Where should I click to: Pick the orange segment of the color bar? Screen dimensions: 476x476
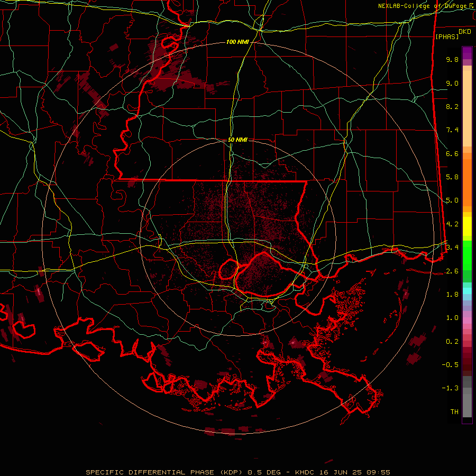point(467,182)
